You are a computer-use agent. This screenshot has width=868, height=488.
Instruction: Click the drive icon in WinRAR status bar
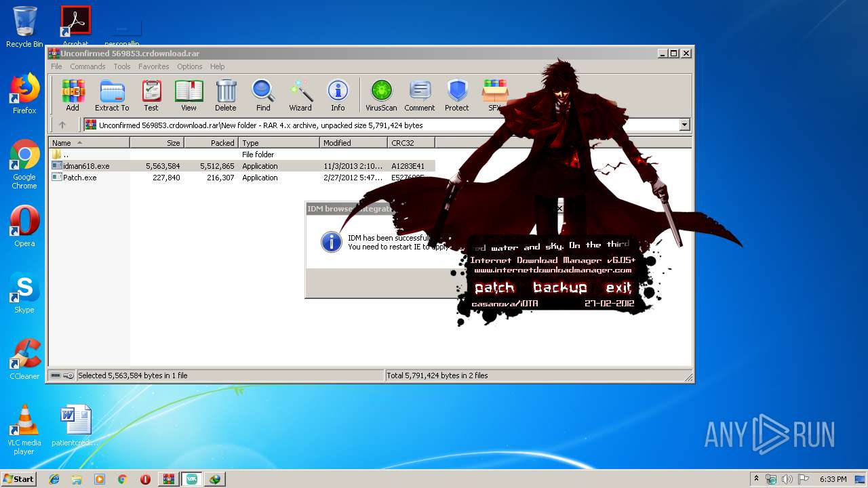pos(56,375)
